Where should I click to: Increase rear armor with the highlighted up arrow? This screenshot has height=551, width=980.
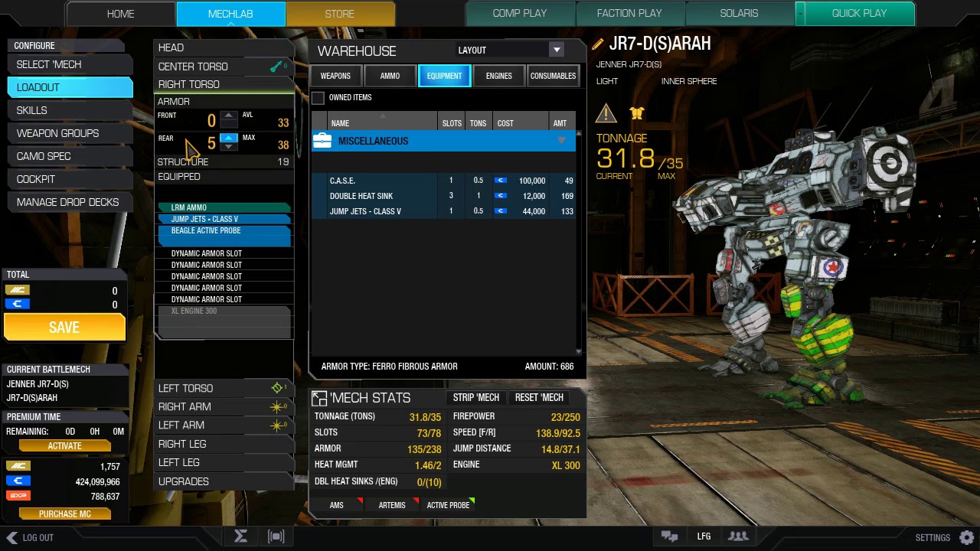click(x=228, y=138)
